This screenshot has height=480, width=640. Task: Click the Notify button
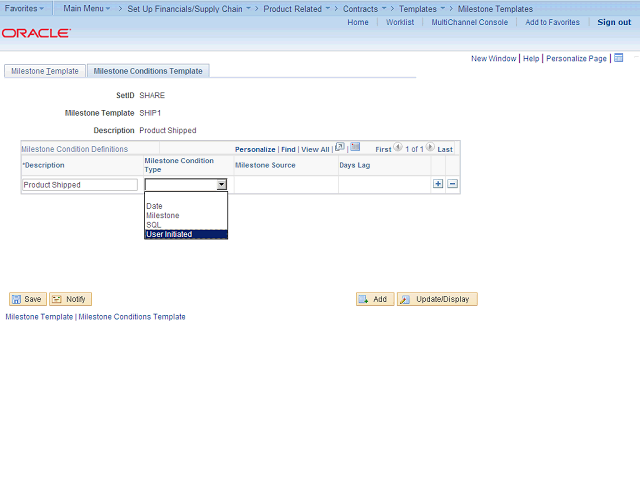[x=70, y=299]
